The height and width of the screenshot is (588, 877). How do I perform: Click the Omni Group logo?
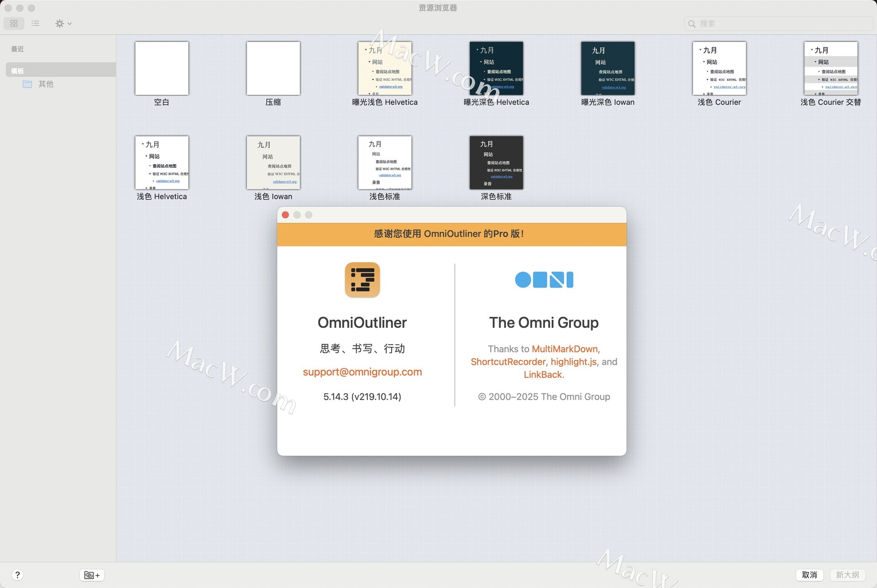pyautogui.click(x=544, y=279)
